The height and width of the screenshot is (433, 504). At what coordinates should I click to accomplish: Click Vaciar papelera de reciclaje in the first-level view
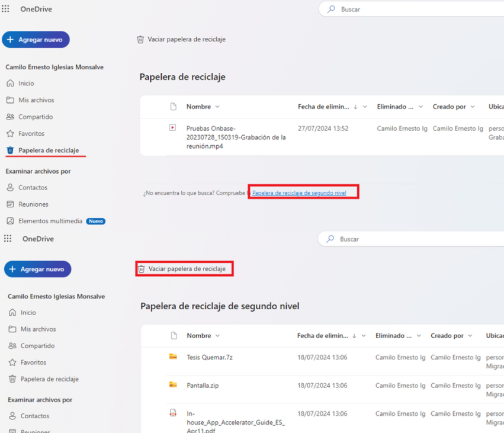[x=182, y=39]
